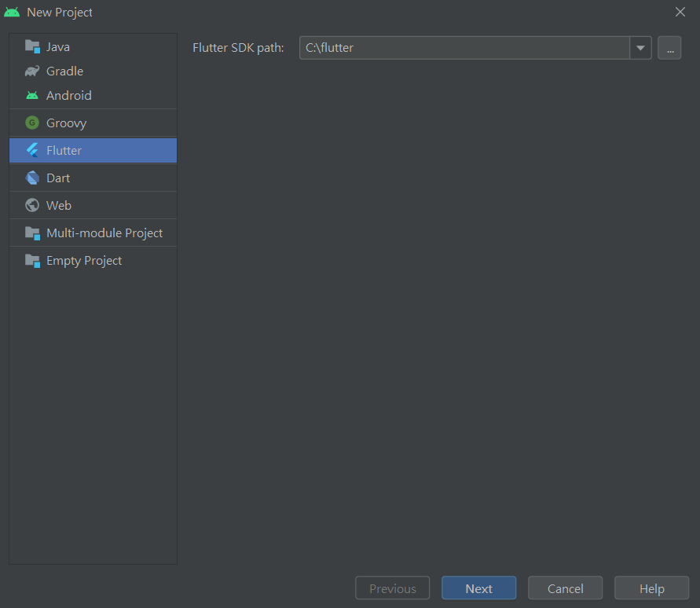The image size is (700, 608).
Task: Pick Web project type
Action: (93, 205)
